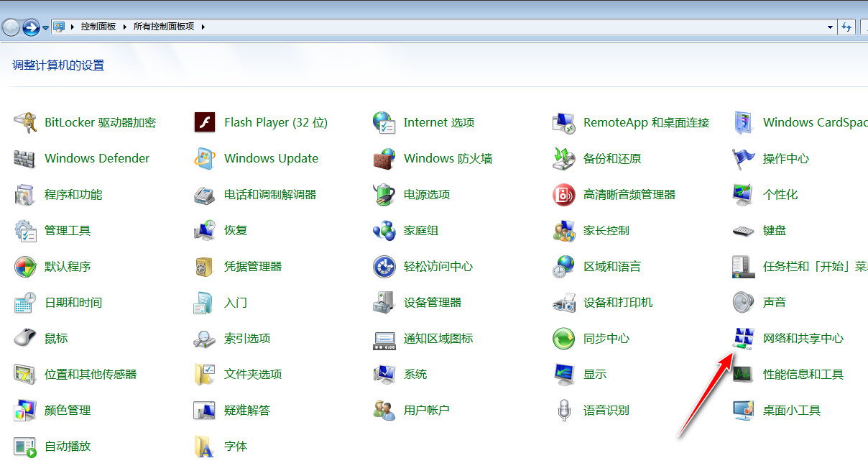Click the refresh button beside address bar
The height and width of the screenshot is (471, 868).
point(846,27)
